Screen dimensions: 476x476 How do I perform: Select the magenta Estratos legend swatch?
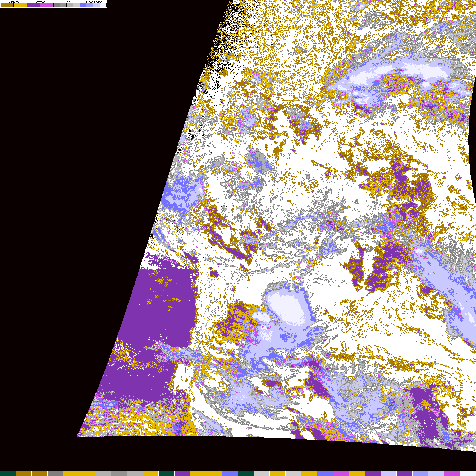click(47, 5)
